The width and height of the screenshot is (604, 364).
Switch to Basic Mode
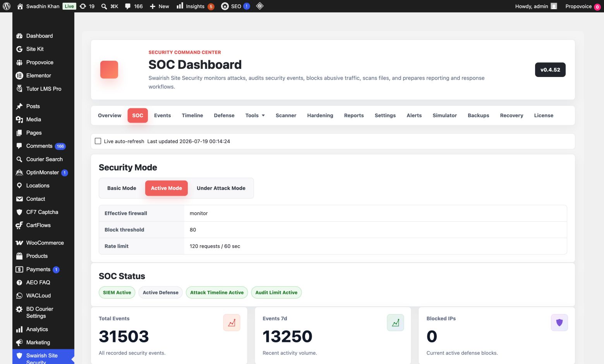coord(122,188)
